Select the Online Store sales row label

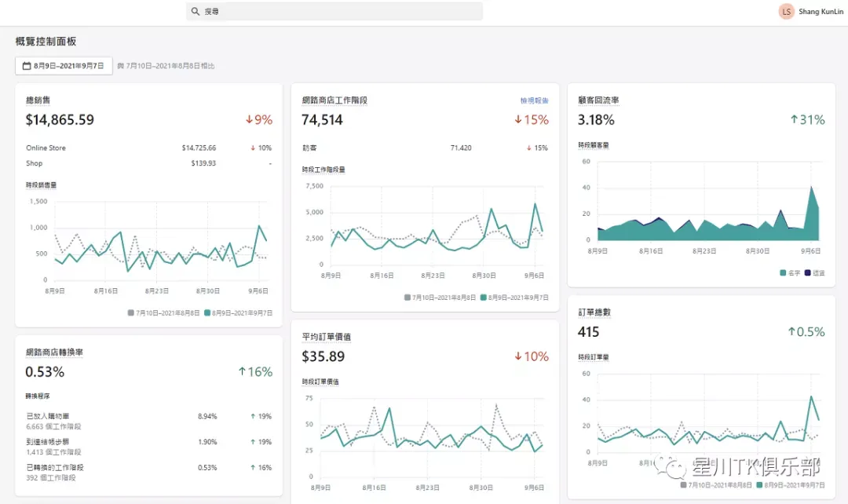tap(46, 148)
